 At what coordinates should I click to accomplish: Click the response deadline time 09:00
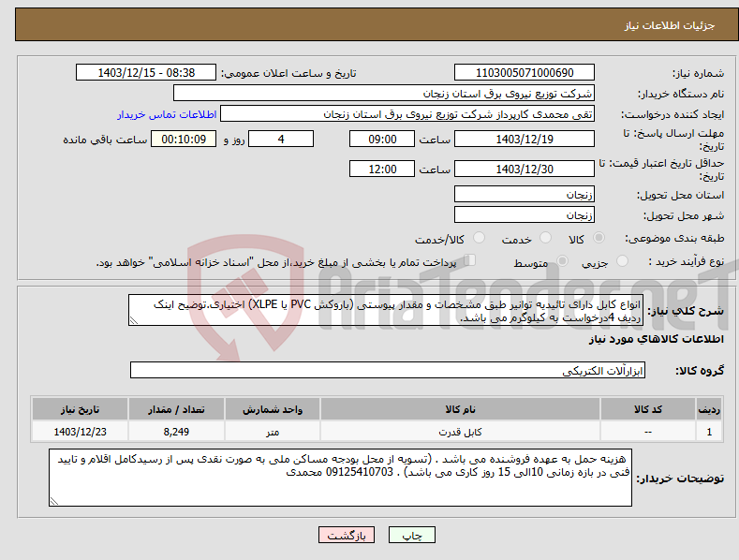382,139
